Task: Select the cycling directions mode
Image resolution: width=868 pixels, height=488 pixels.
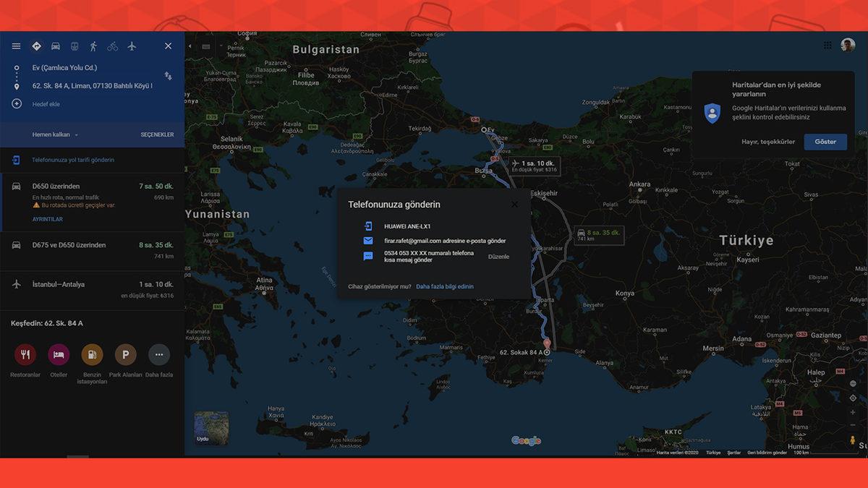Action: click(112, 45)
